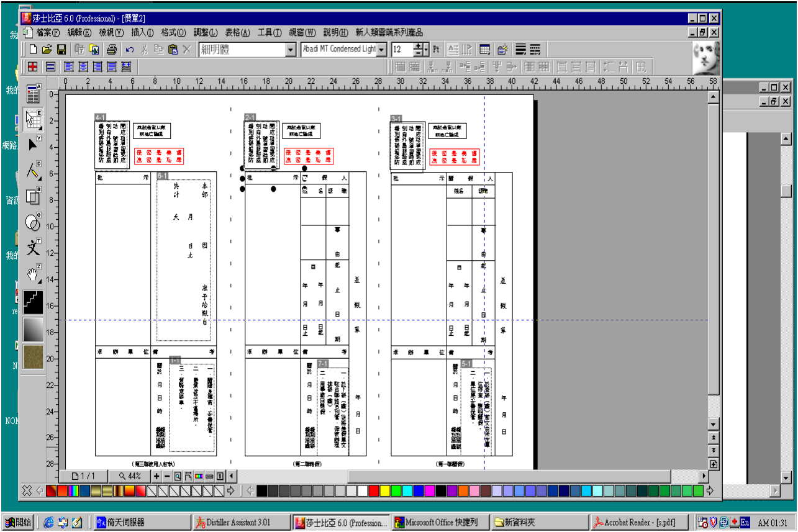Switch to Distiller Assistant 3.01 taskbar button
The height and width of the screenshot is (532, 798).
(240, 523)
